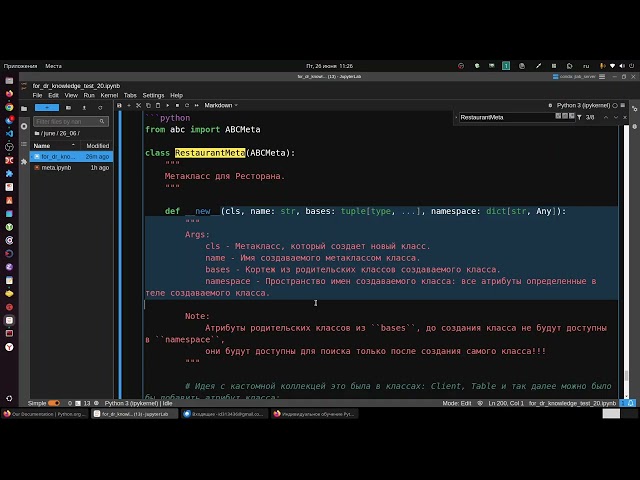This screenshot has width=640, height=480.
Task: Open the conda job_server hamburger menu
Action: tap(602, 77)
